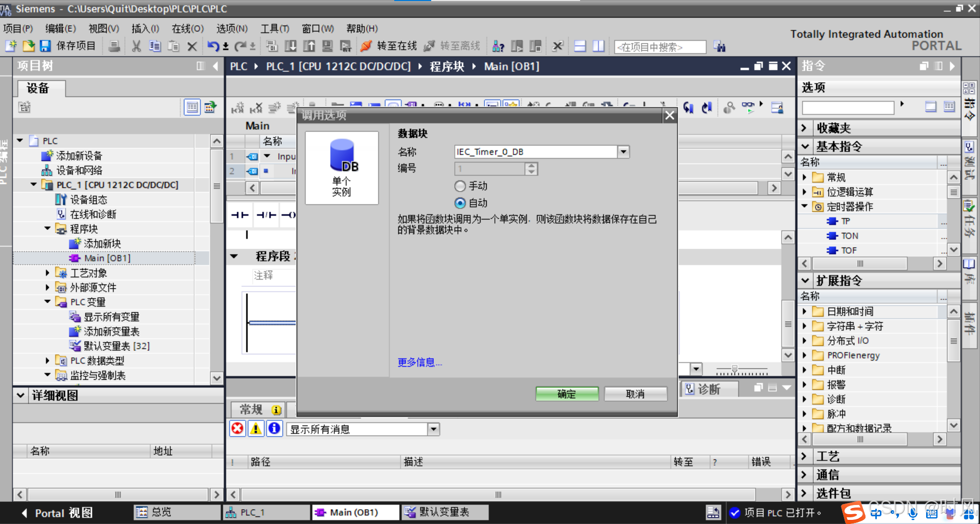Click the new project icon in toolbar
980x524 pixels.
pyautogui.click(x=11, y=46)
